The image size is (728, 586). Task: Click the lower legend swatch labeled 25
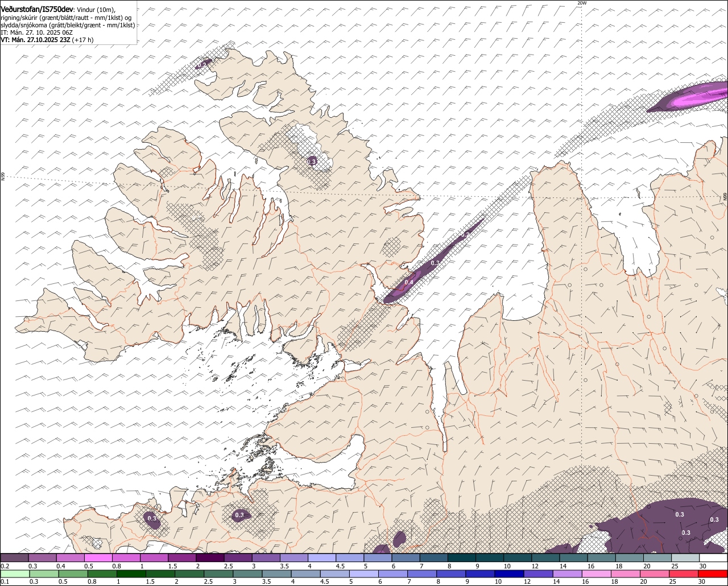[684, 574]
